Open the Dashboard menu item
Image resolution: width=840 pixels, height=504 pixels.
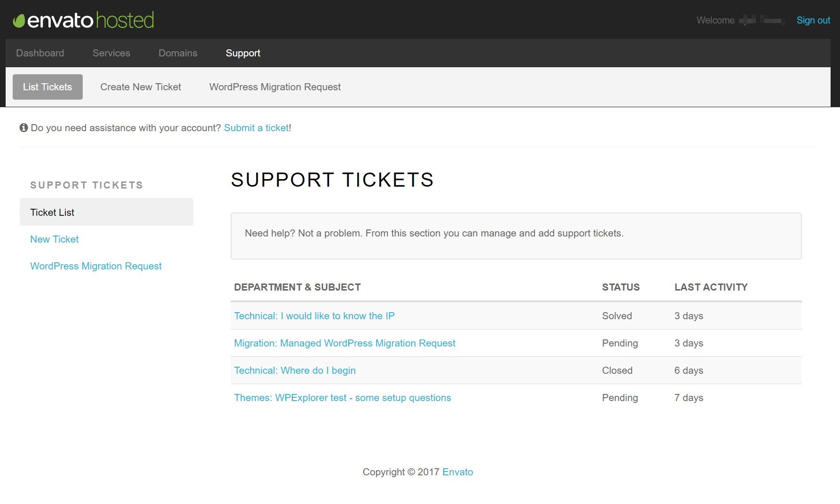click(40, 53)
